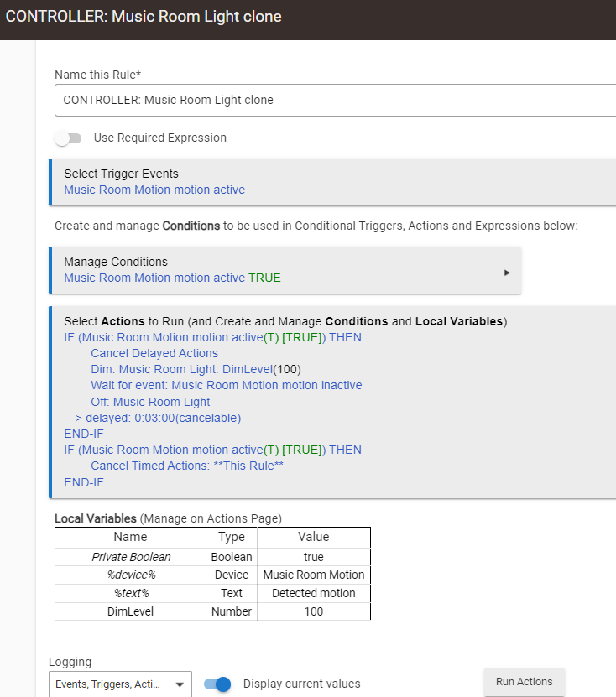Click the condition text ending in green TRUE
The image size is (616, 697).
[172, 278]
